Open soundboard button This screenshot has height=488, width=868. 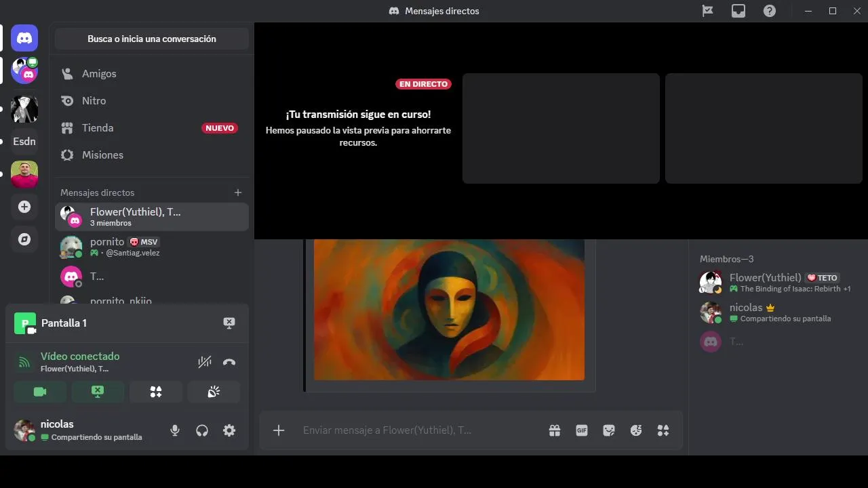click(214, 392)
